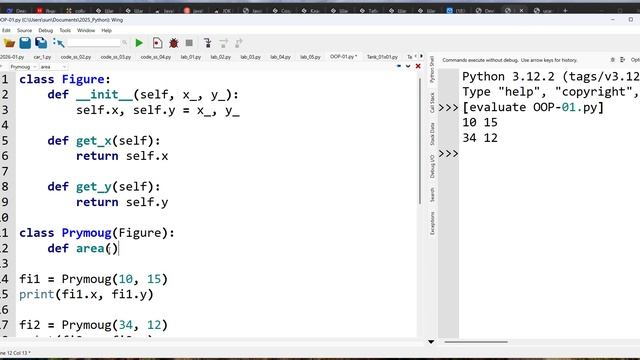Image resolution: width=640 pixels, height=360 pixels.
Task: Select the OOP-01.py tab
Action: (x=343, y=57)
